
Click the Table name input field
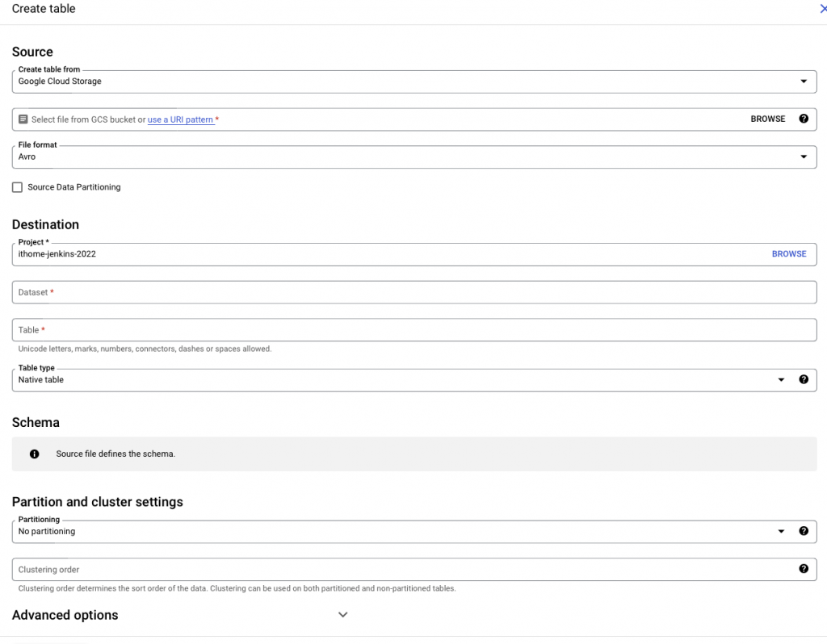click(413, 330)
